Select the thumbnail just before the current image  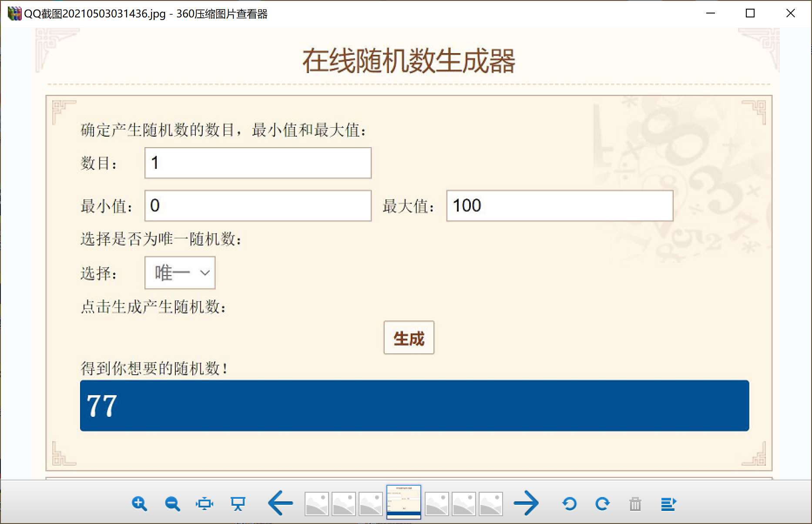pyautogui.click(x=371, y=504)
